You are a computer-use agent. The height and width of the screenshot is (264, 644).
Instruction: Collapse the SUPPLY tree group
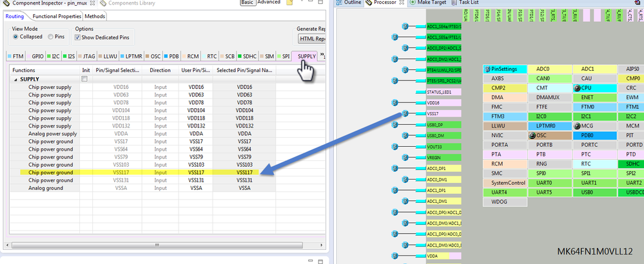tap(15, 79)
